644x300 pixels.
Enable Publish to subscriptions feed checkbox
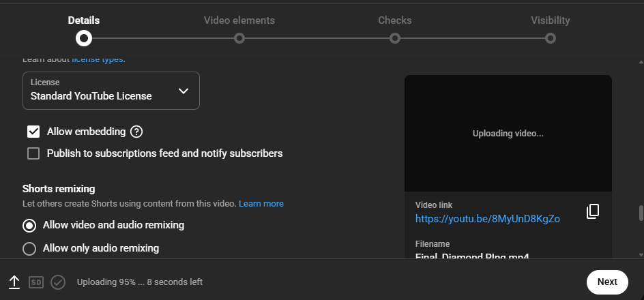click(33, 153)
